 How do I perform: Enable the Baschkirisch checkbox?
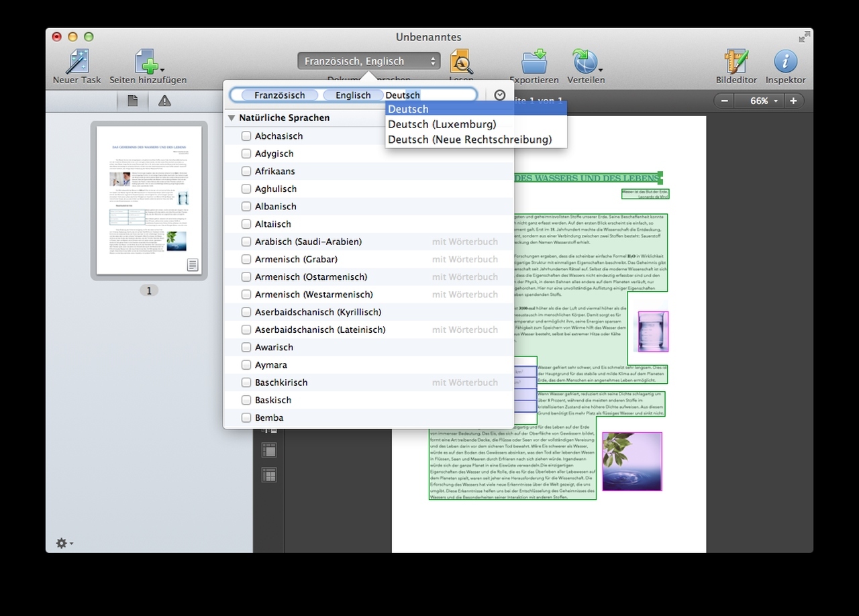[246, 382]
